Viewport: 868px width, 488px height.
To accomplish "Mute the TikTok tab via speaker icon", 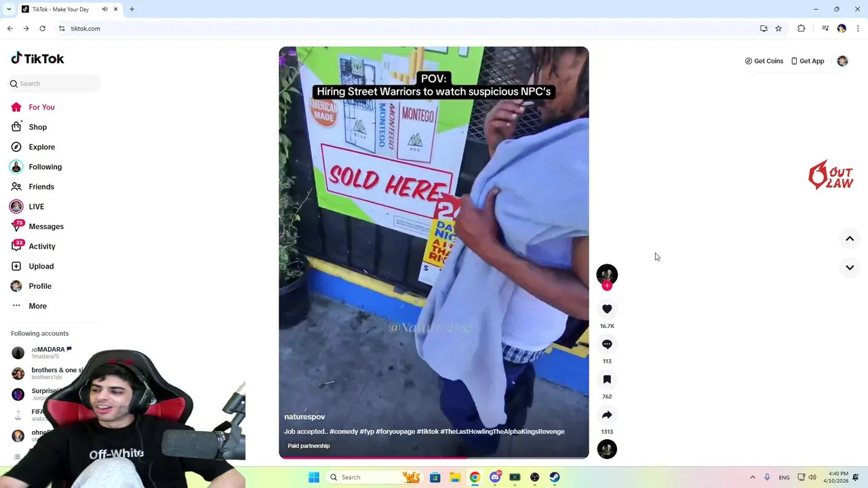I will (104, 9).
